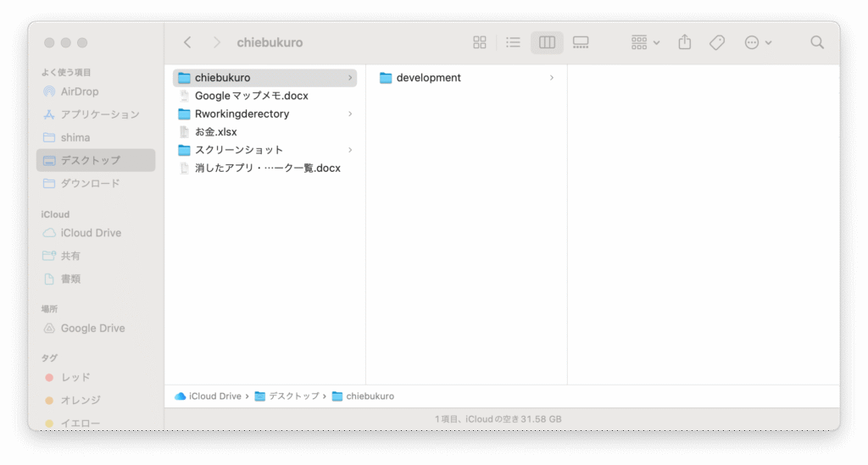Viewport: 868px width, 465px height.
Task: Select the お金.xlsx file
Action: (264, 132)
